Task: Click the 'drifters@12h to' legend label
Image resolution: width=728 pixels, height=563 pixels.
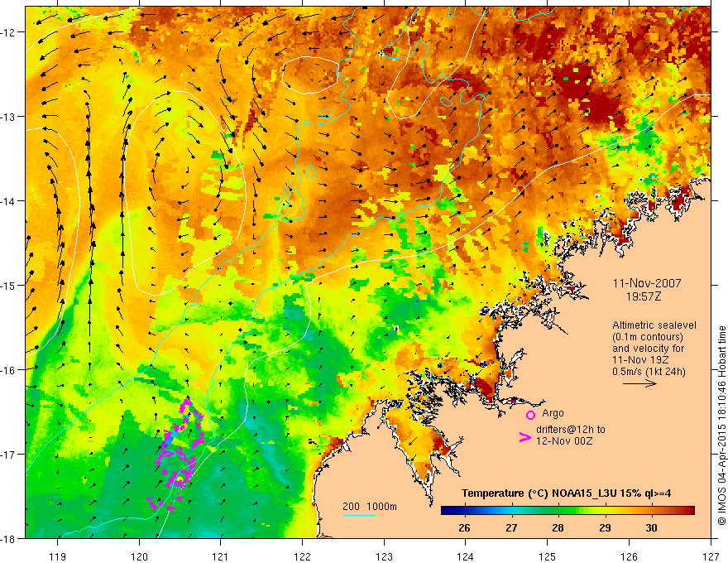Action: pos(571,430)
